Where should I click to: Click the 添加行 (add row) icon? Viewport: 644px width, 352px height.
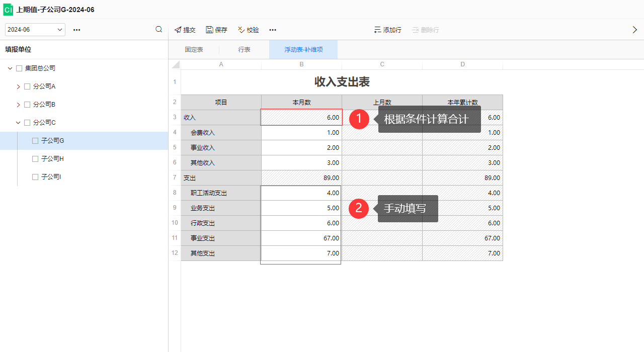point(377,30)
